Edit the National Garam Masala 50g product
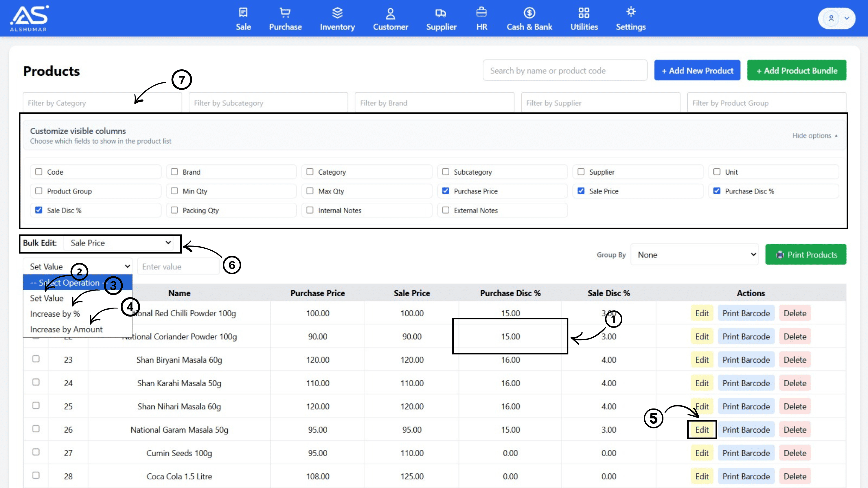This screenshot has width=868, height=488. [x=702, y=430]
